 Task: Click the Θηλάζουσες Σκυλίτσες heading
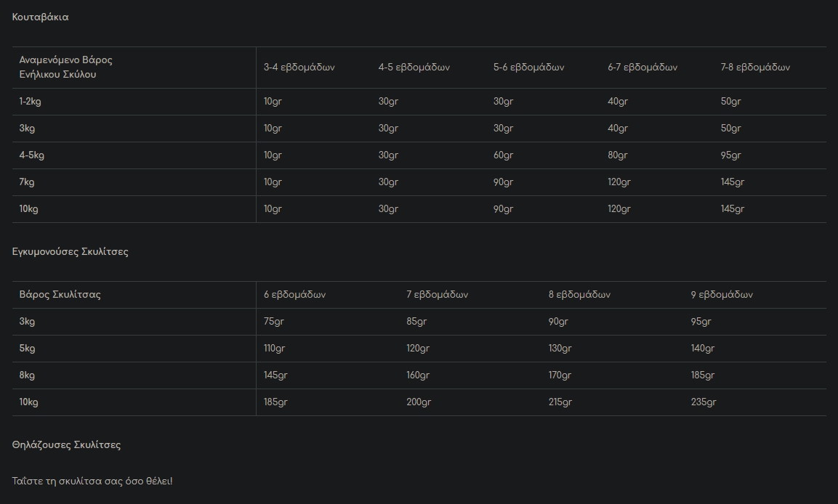click(66, 445)
